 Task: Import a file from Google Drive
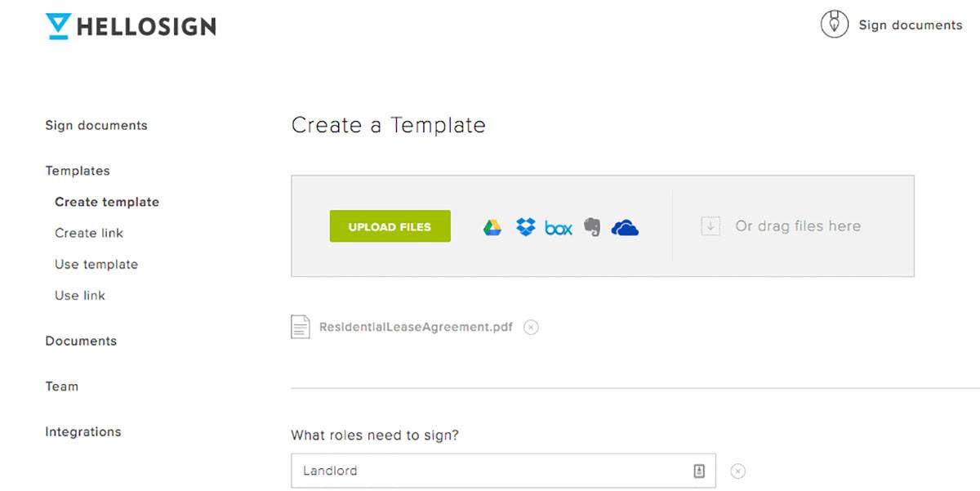(493, 227)
